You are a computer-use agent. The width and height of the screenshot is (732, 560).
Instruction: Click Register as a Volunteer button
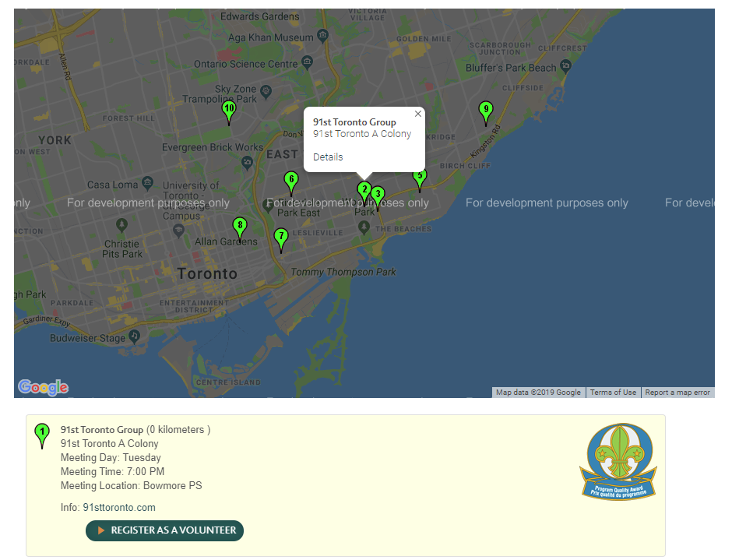pos(165,530)
